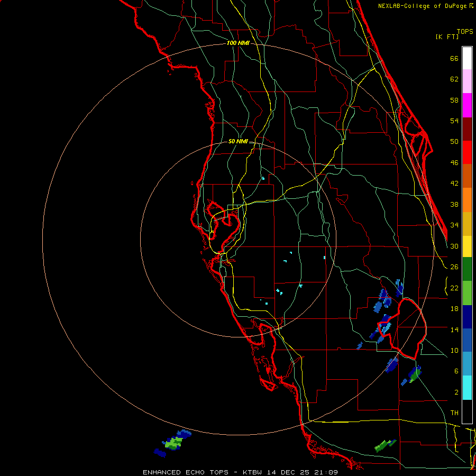Screen dimensions: 476x476
Task: Click the 6 value on the scale
Action: point(456,371)
